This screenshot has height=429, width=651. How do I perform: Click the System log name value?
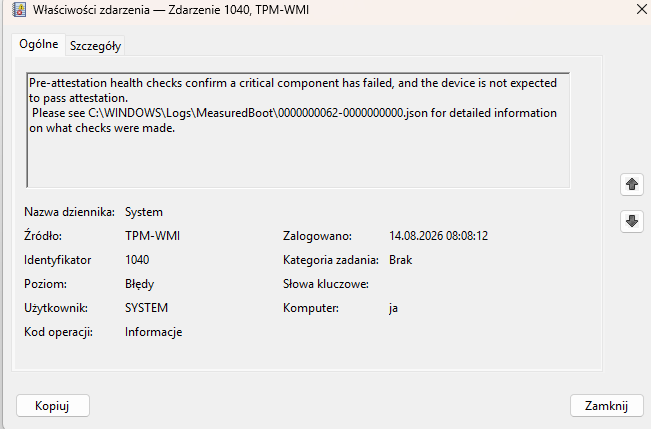click(x=144, y=212)
